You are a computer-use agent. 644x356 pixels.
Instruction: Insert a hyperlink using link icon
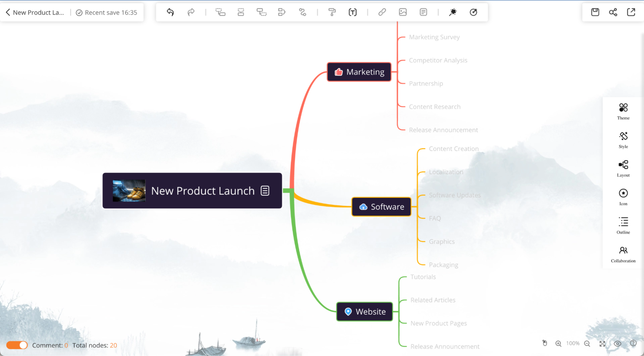tap(382, 12)
